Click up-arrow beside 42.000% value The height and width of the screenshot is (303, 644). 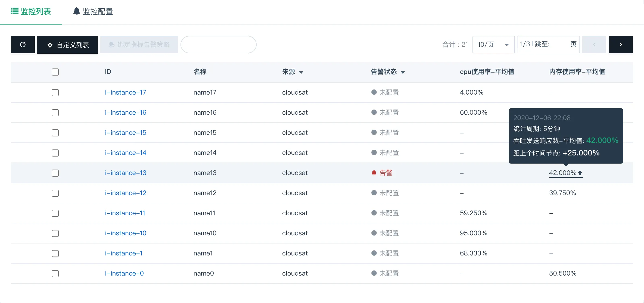(x=580, y=173)
